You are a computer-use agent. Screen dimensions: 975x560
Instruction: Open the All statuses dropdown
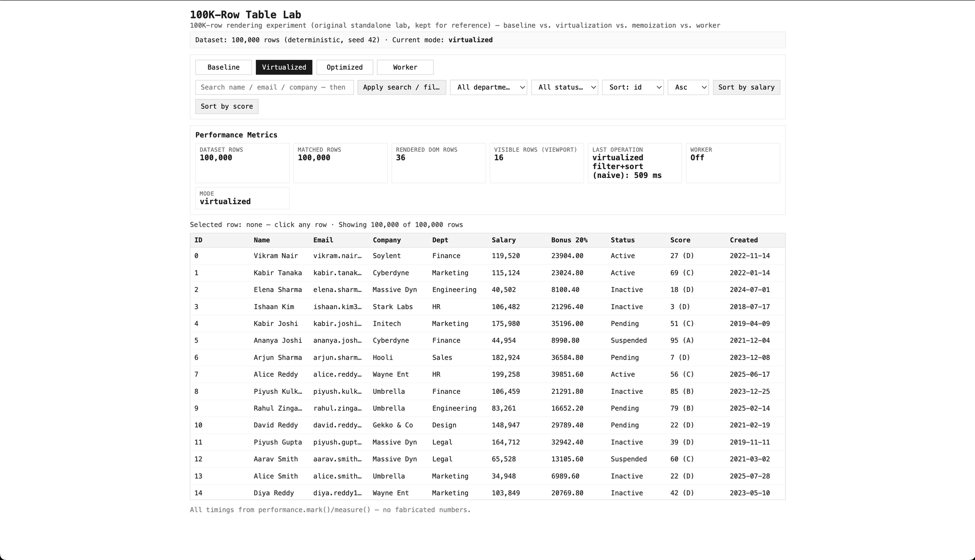[565, 87]
